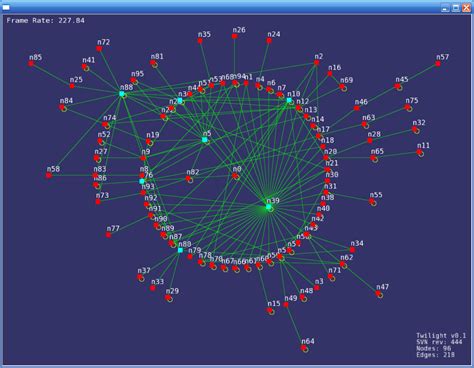Pick the cyan node labeled n76
Screen dimensions: 474x368
142,181
